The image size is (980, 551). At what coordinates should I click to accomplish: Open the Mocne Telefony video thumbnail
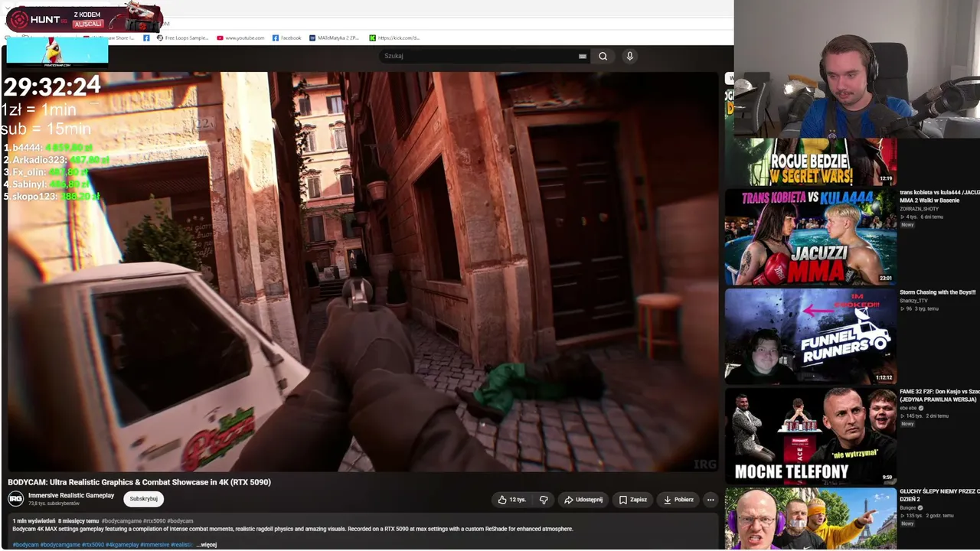pyautogui.click(x=810, y=435)
